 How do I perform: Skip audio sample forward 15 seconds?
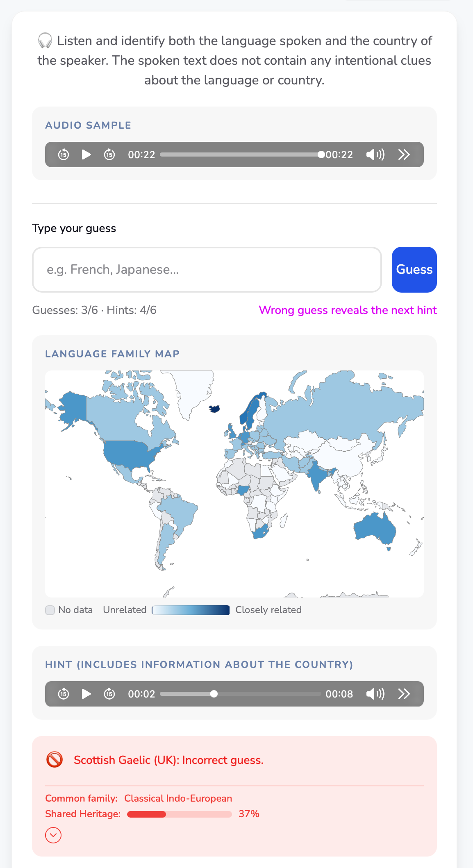(109, 155)
